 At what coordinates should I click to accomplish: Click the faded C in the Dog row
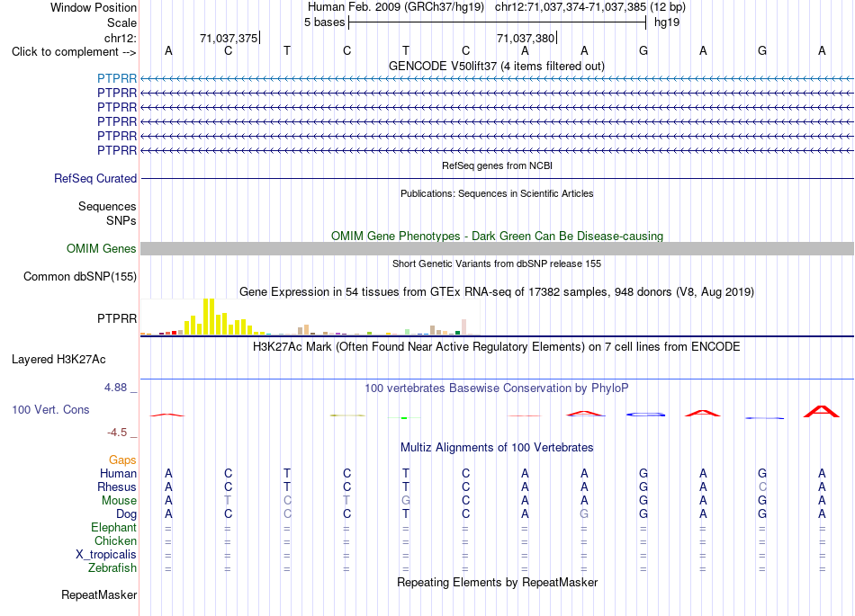pos(287,513)
